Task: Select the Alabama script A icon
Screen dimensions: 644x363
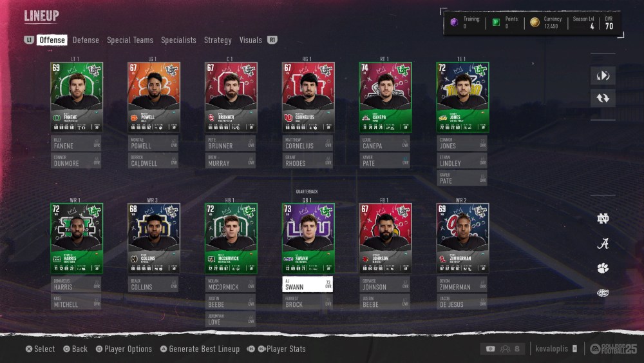Action: coord(603,243)
